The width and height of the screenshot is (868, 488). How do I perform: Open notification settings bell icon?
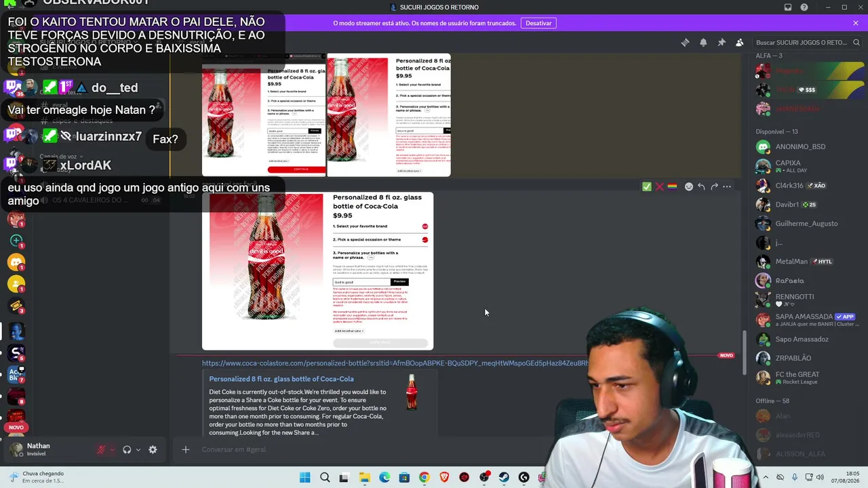[703, 43]
